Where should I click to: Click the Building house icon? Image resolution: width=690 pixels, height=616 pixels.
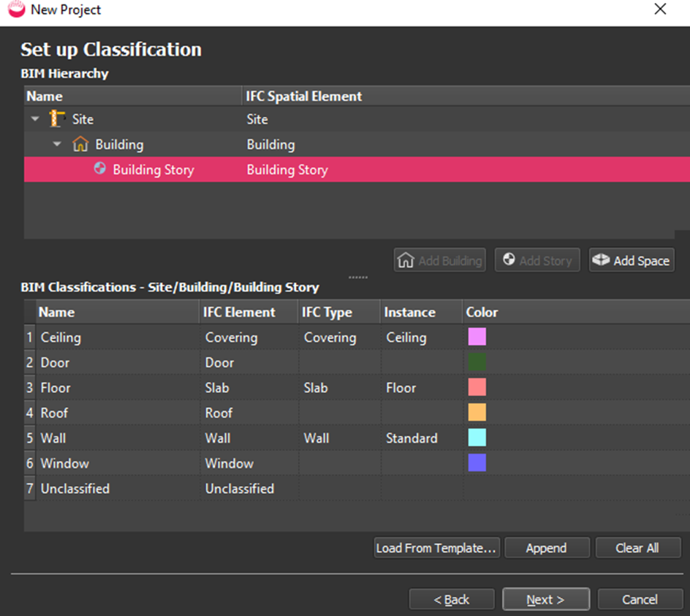80,145
